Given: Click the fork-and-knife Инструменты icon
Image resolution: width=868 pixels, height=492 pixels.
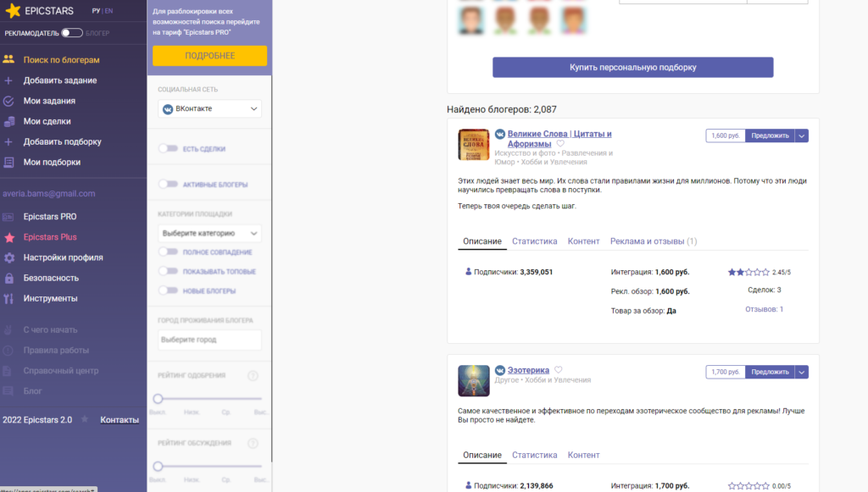Looking at the screenshot, I should (x=8, y=299).
